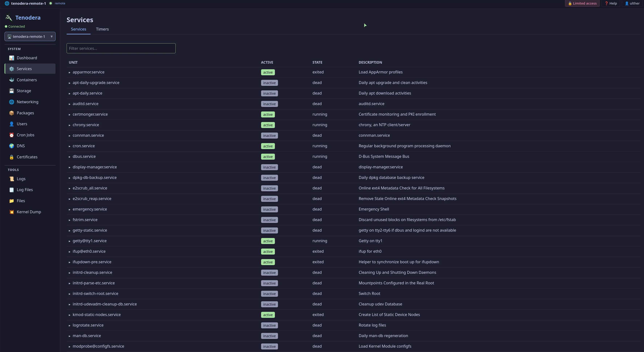Open Dashboard via its chart icon
The width and height of the screenshot is (644, 352).
click(11, 58)
